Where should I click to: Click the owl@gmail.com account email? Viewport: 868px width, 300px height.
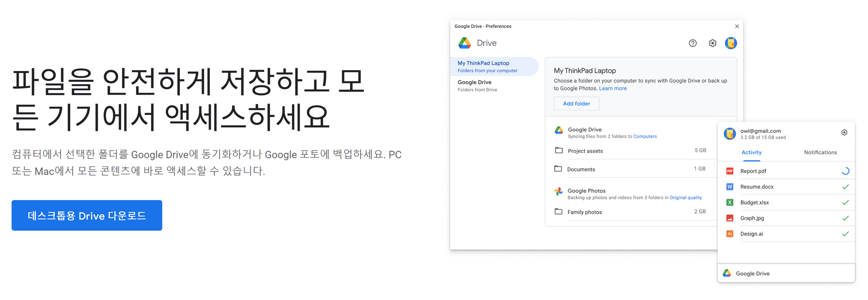(x=760, y=131)
